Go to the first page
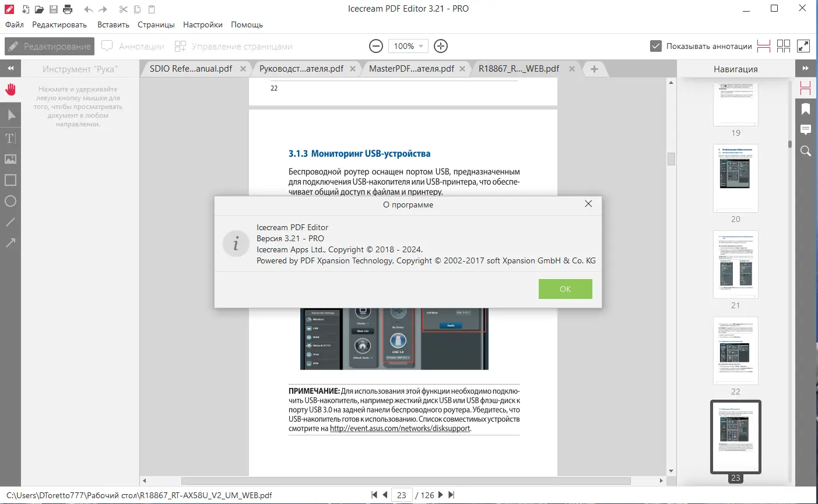Viewport: 818px width, 504px height. (x=374, y=495)
